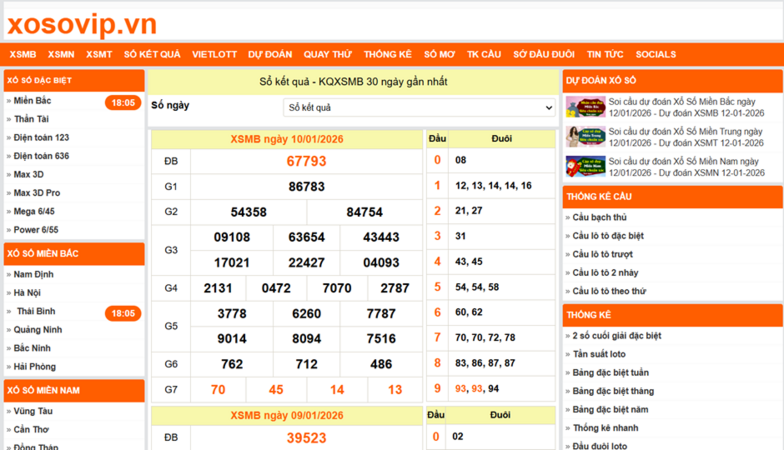Click the Vũng Tàu link under Miền Nam
Screen dimensions: 784x450
33,411
